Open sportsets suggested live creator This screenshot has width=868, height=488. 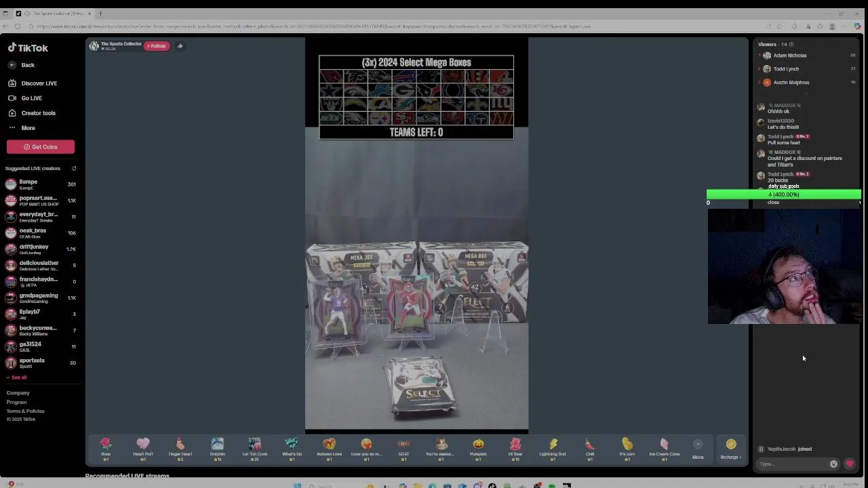pyautogui.click(x=41, y=363)
